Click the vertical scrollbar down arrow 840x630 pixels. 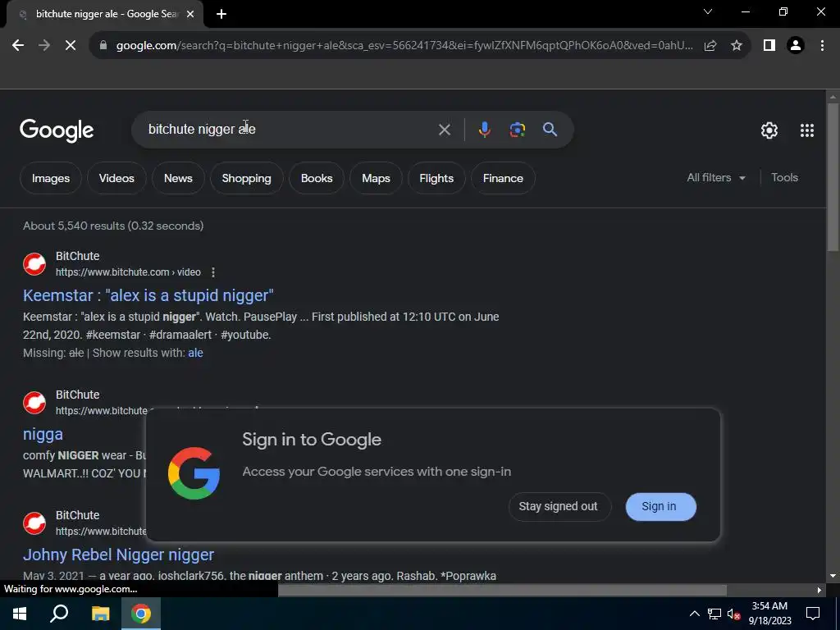point(833,576)
